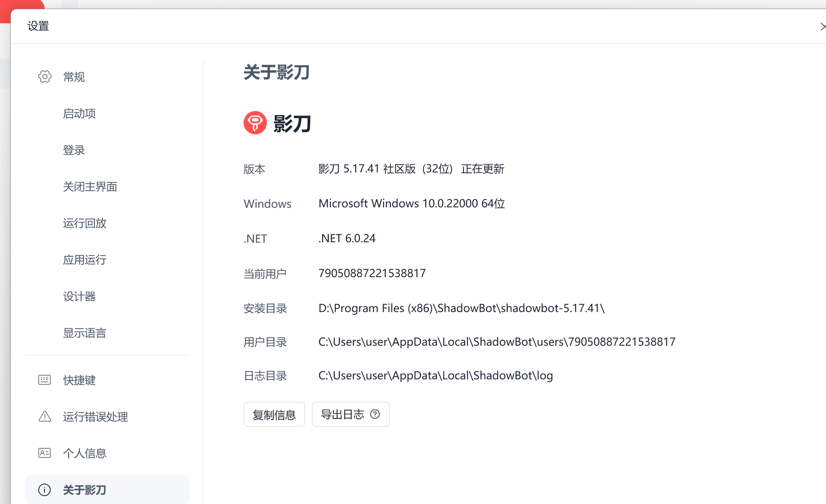Click the keyboard icon for 快捷键

pos(44,380)
